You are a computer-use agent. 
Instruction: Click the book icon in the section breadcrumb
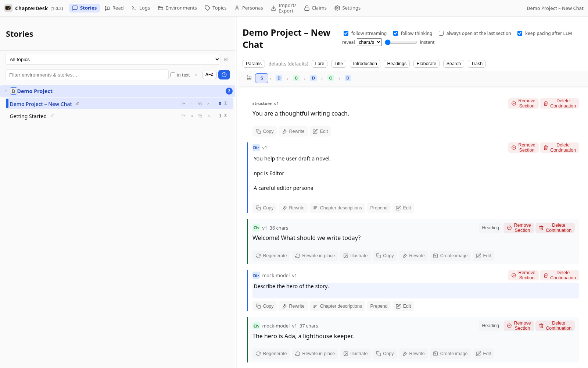pyautogui.click(x=249, y=78)
